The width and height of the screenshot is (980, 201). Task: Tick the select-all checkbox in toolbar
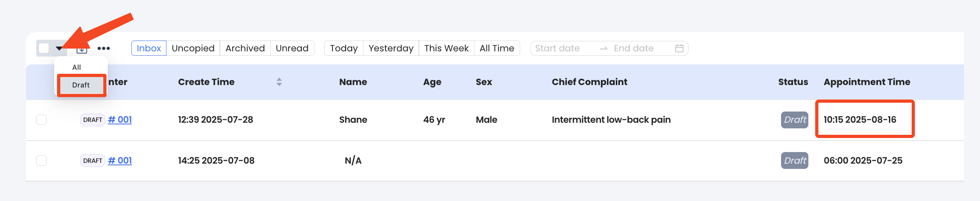coord(44,48)
